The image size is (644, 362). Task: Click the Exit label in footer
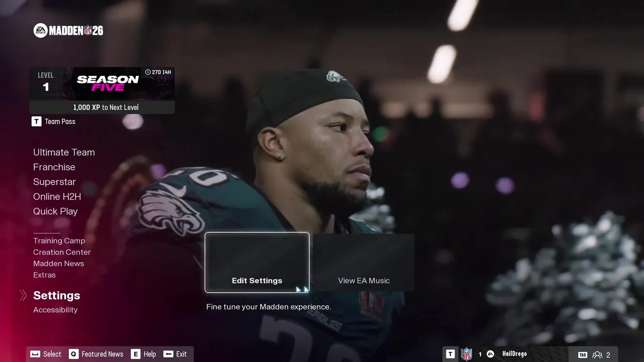(181, 354)
